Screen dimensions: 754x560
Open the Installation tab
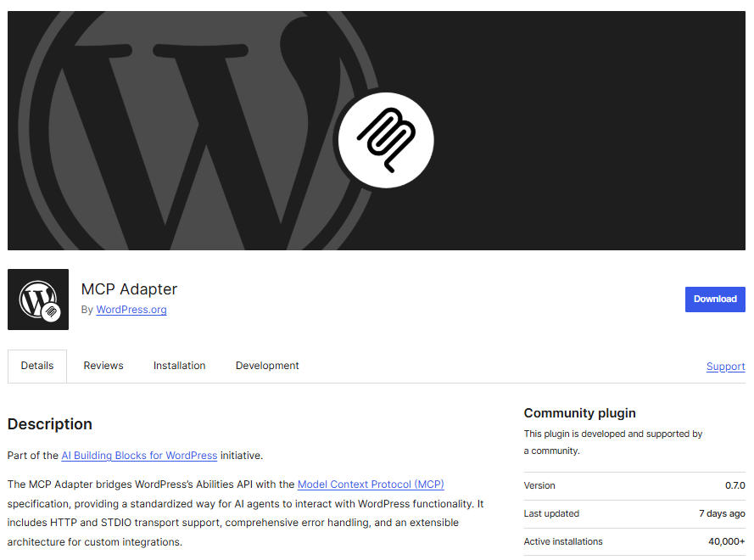(179, 366)
